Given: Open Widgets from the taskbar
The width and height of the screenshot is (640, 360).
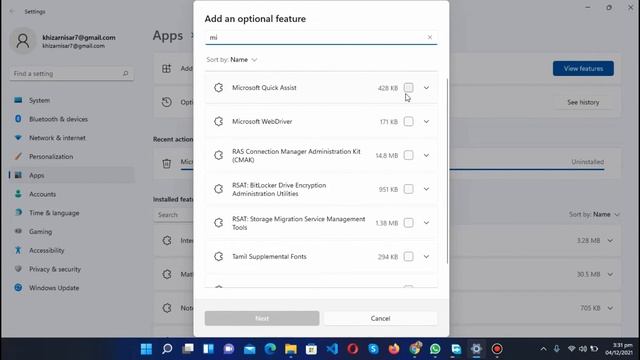Looking at the screenshot, I should pos(209,349).
